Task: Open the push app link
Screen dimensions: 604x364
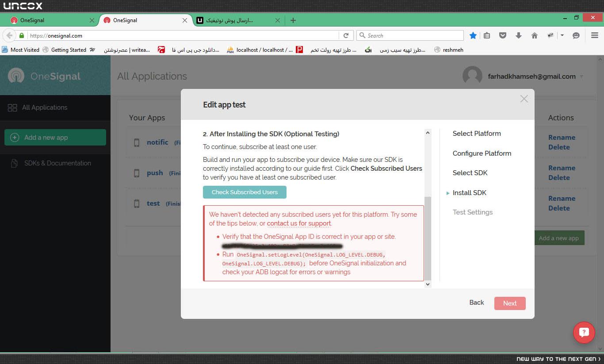Action: coord(155,173)
